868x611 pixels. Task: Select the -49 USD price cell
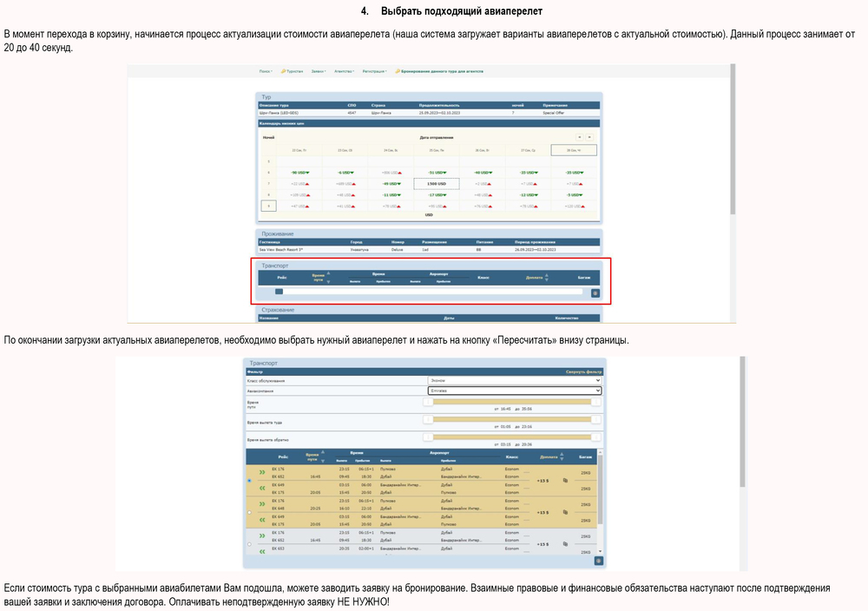point(391,184)
